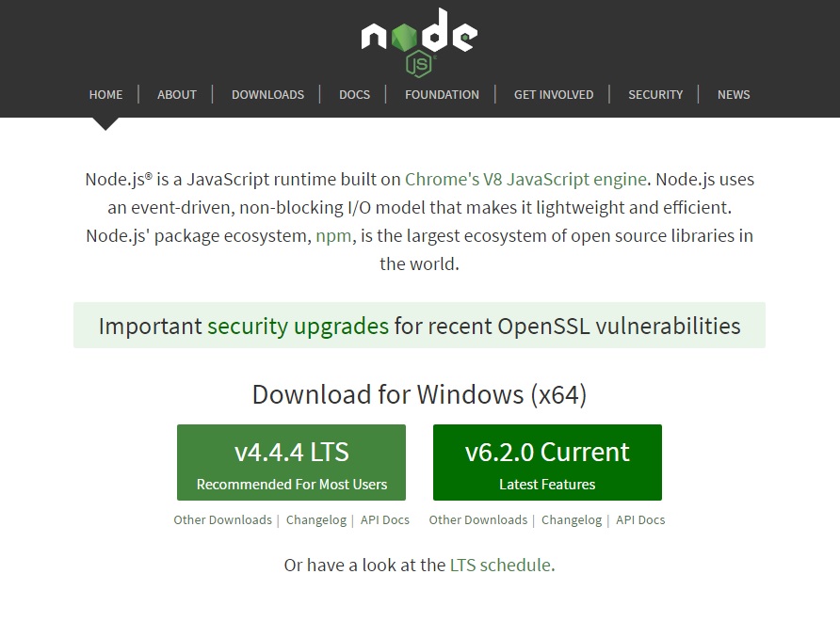This screenshot has height=622, width=840.
Task: Open the npm link in the description
Action: [333, 236]
